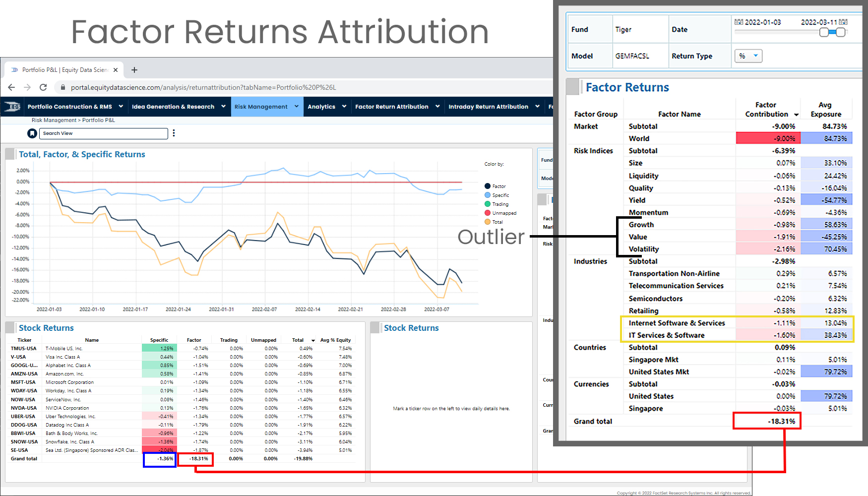Click the right handle of date slider
Viewport: 868px width, 496px height.
[840, 32]
